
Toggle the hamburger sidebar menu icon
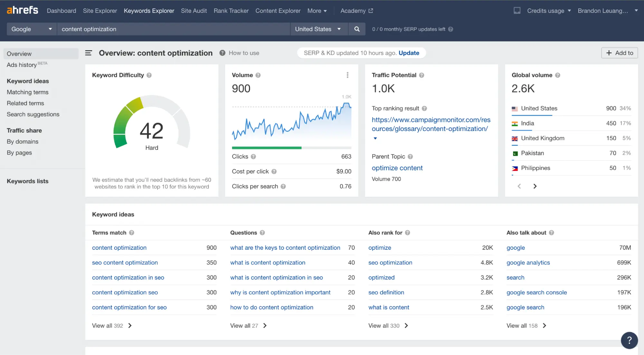tap(88, 53)
